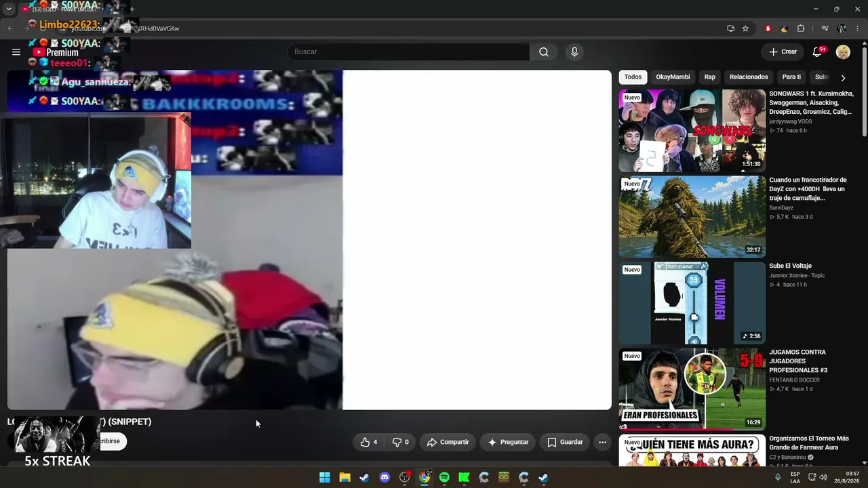Viewport: 868px width, 488px height.
Task: Open Chrome three-dot menu
Action: [x=858, y=28]
